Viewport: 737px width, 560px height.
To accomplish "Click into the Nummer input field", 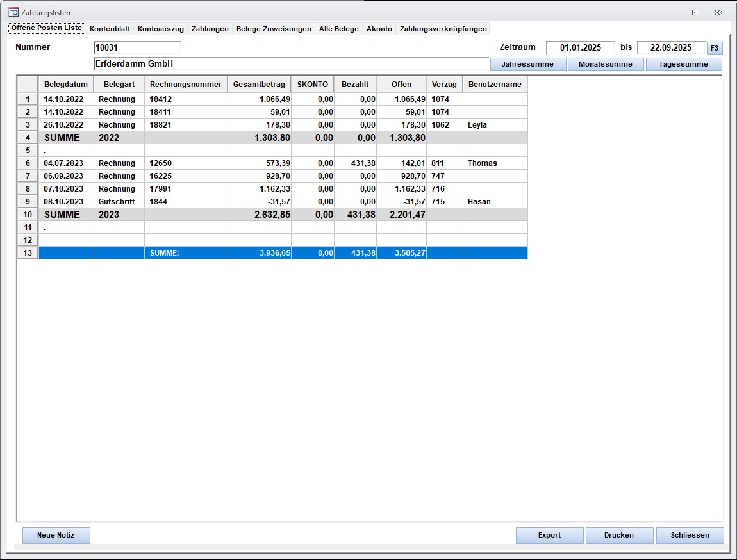I will [x=137, y=47].
